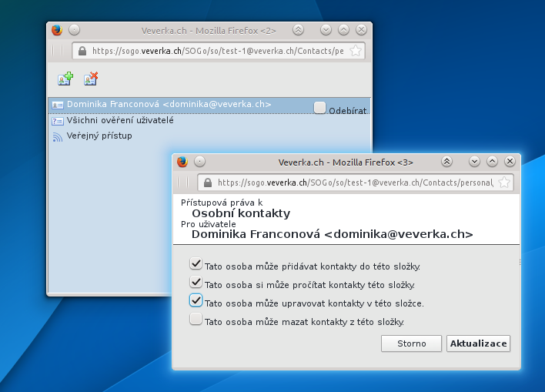This screenshot has height=392, width=545.
Task: Uncheck permission to add contacts (přidávat)
Action: (x=196, y=263)
